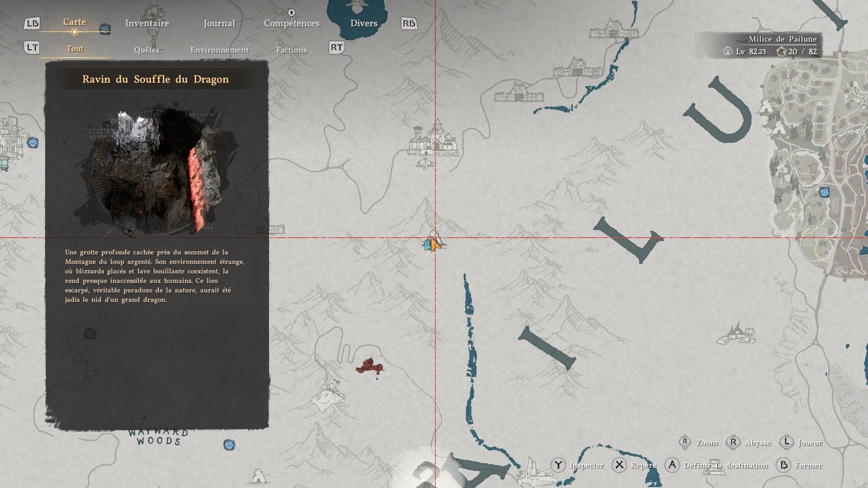Click the B Fermer button icon
This screenshot has height=488, width=868.
pos(783,465)
